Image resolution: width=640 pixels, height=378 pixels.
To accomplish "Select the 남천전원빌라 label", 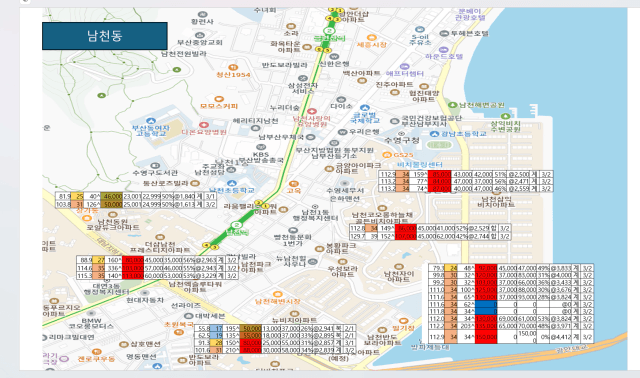I will tap(184, 53).
